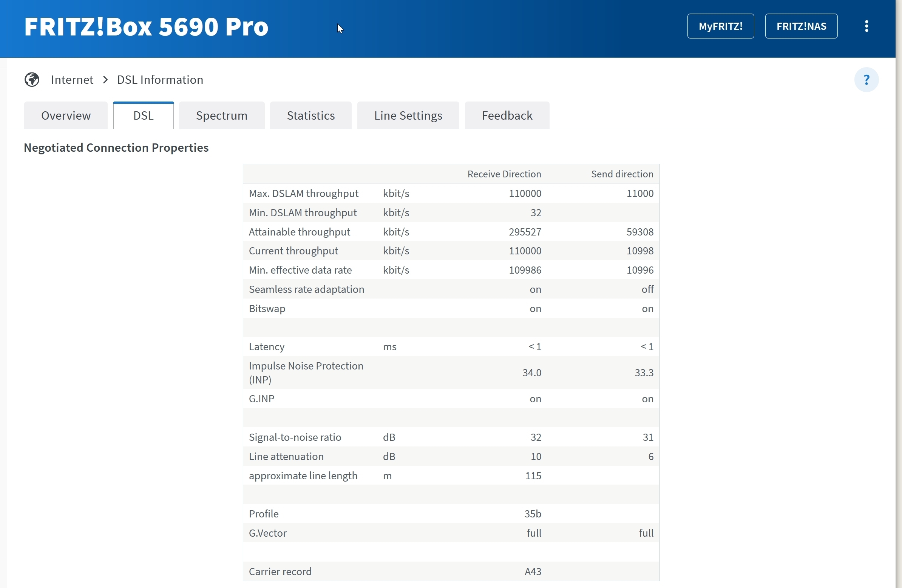This screenshot has height=588, width=902.
Task: Click the G.INP row label
Action: (x=261, y=399)
